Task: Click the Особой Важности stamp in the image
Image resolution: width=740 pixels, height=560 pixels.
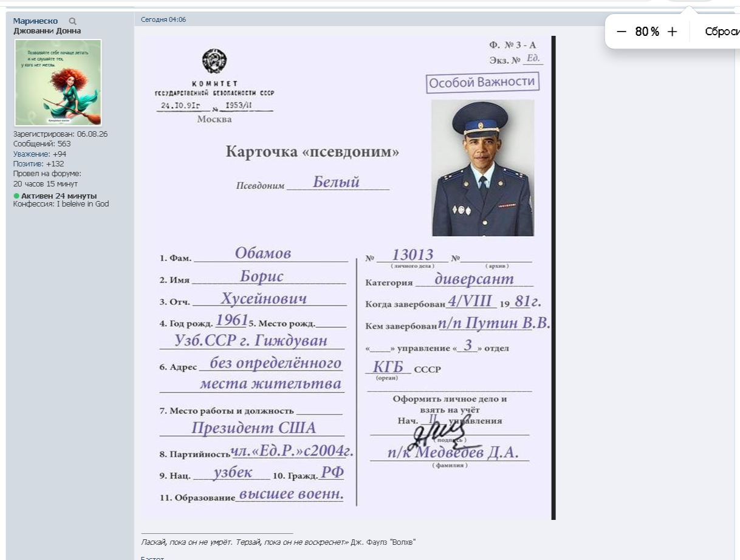Action: [x=482, y=83]
